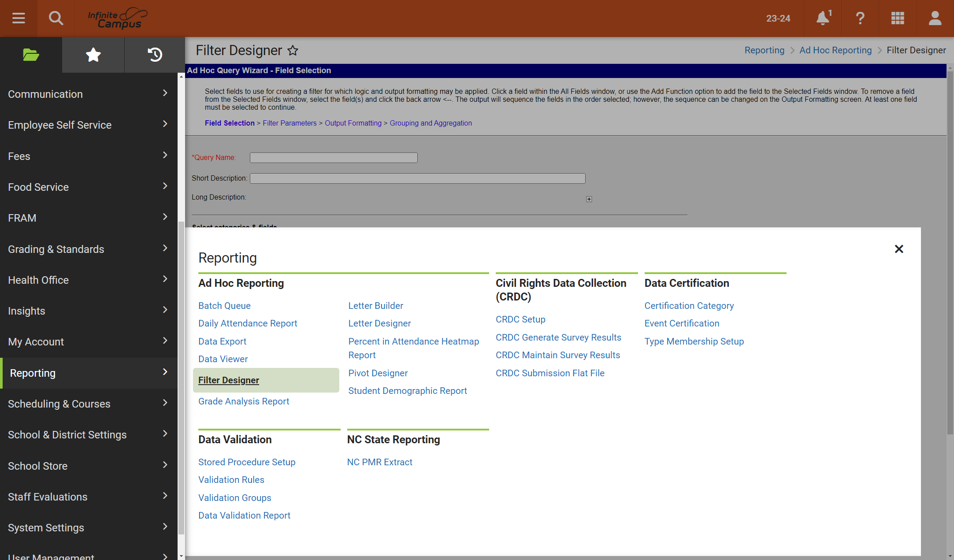Open the Scheduling & Courses menu item
The width and height of the screenshot is (954, 560).
point(89,404)
